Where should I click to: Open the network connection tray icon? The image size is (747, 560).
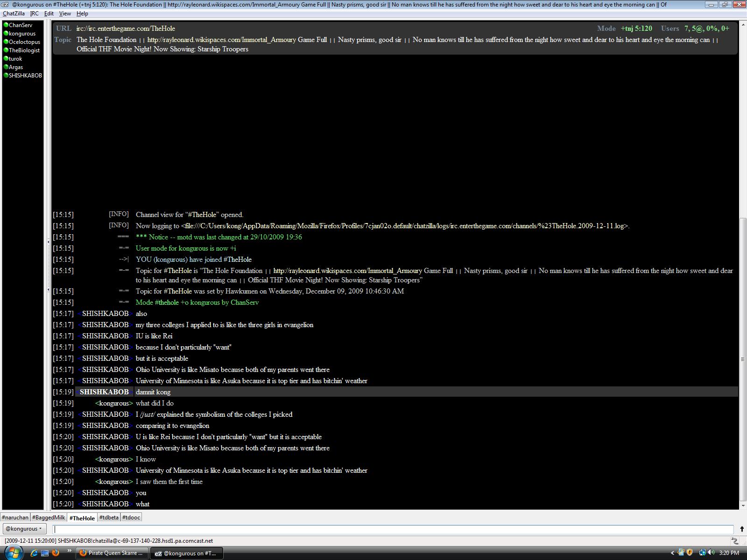click(702, 553)
